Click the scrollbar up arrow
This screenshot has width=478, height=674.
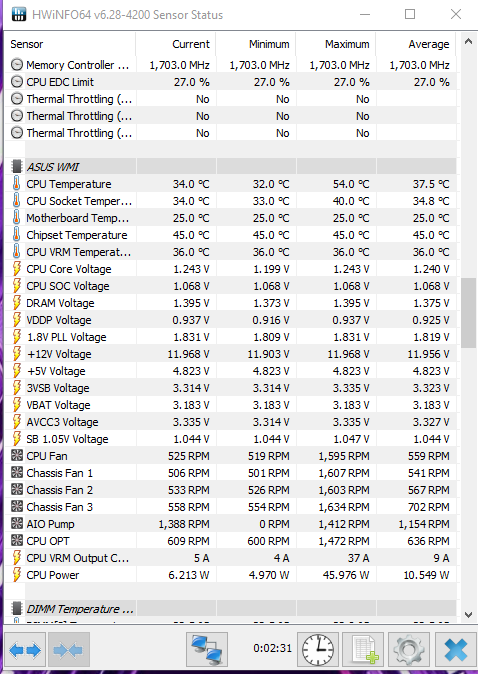tap(468, 42)
